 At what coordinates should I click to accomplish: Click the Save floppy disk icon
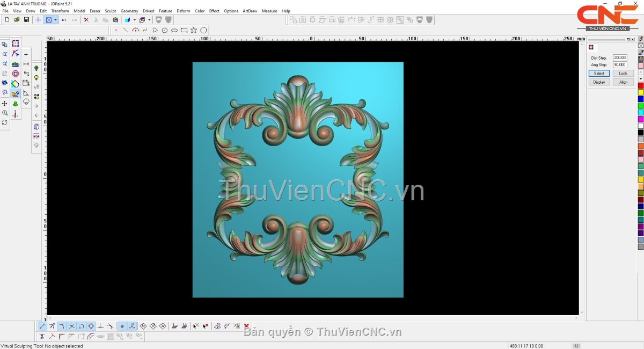coord(26,20)
